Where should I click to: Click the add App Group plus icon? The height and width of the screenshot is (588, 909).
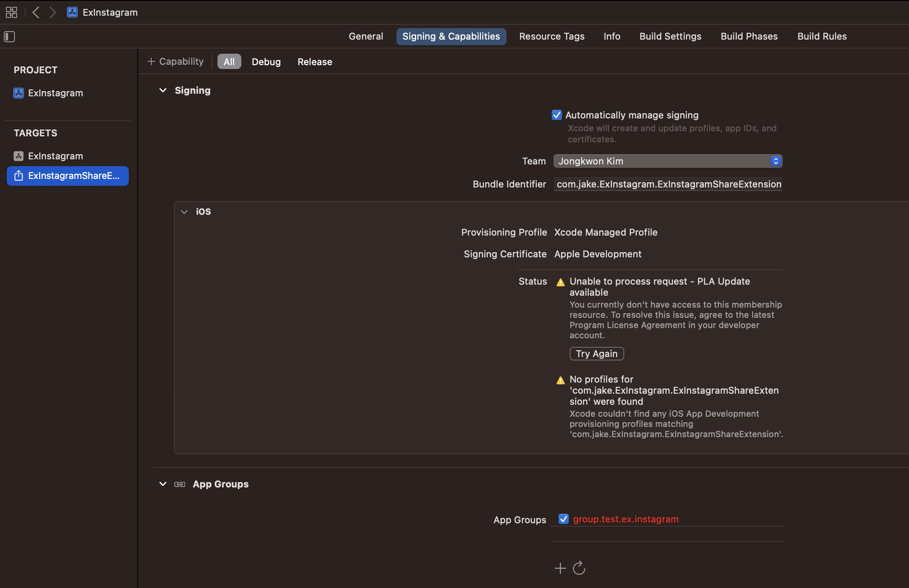pyautogui.click(x=560, y=568)
